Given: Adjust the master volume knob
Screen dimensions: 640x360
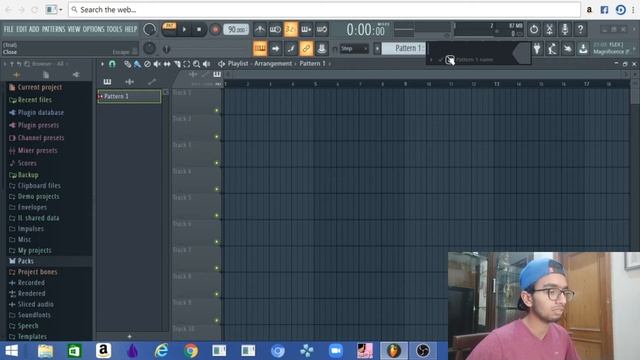Looking at the screenshot, I should (150, 29).
